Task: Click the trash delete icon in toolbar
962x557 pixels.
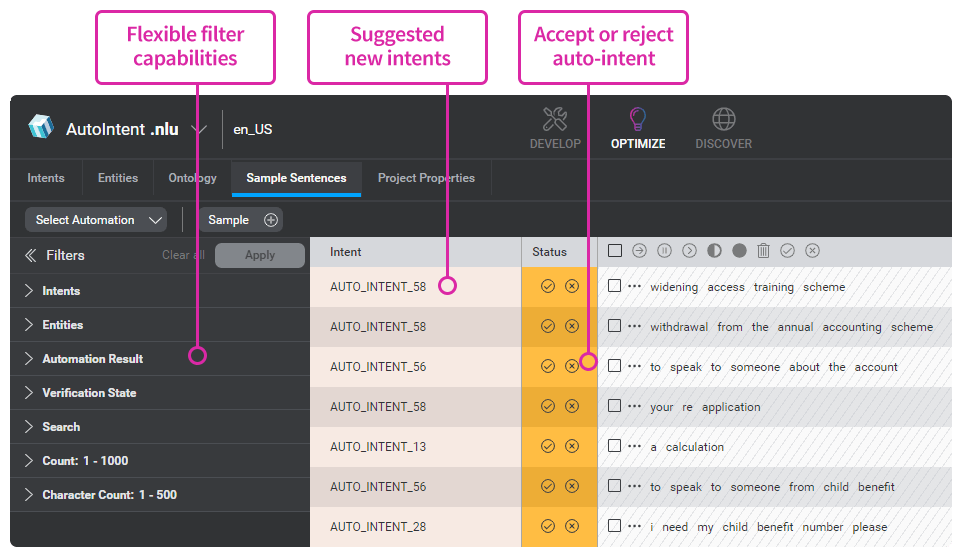Action: (763, 250)
